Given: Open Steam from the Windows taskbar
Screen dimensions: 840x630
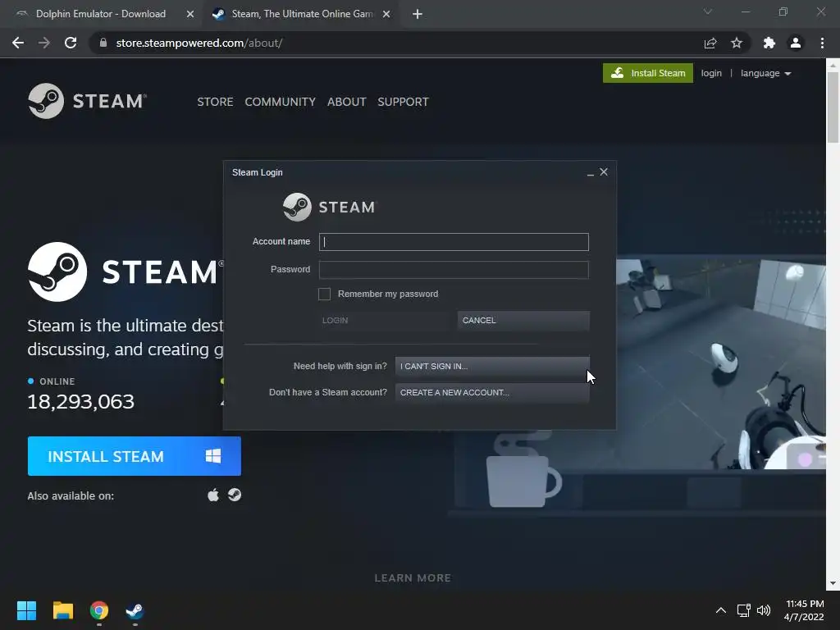Looking at the screenshot, I should pos(135,610).
